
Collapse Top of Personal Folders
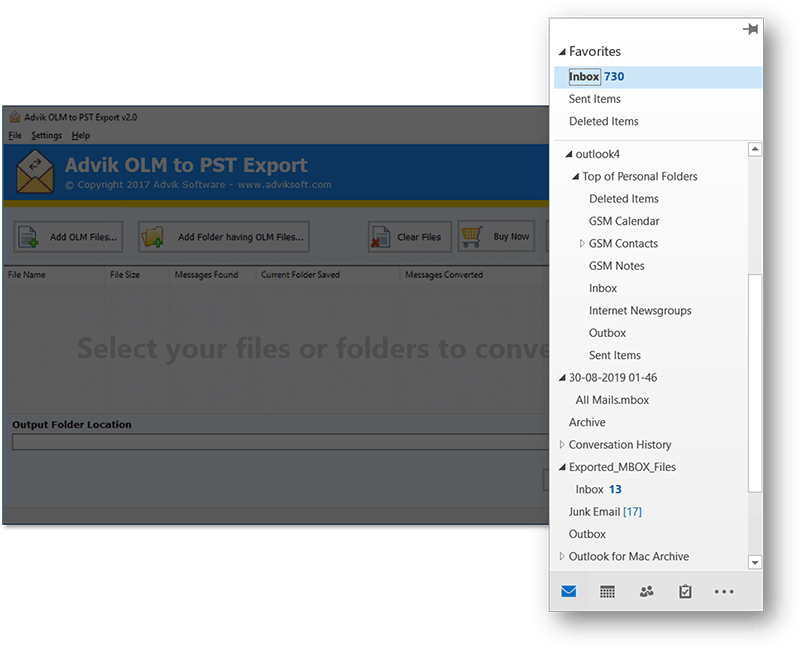(576, 177)
